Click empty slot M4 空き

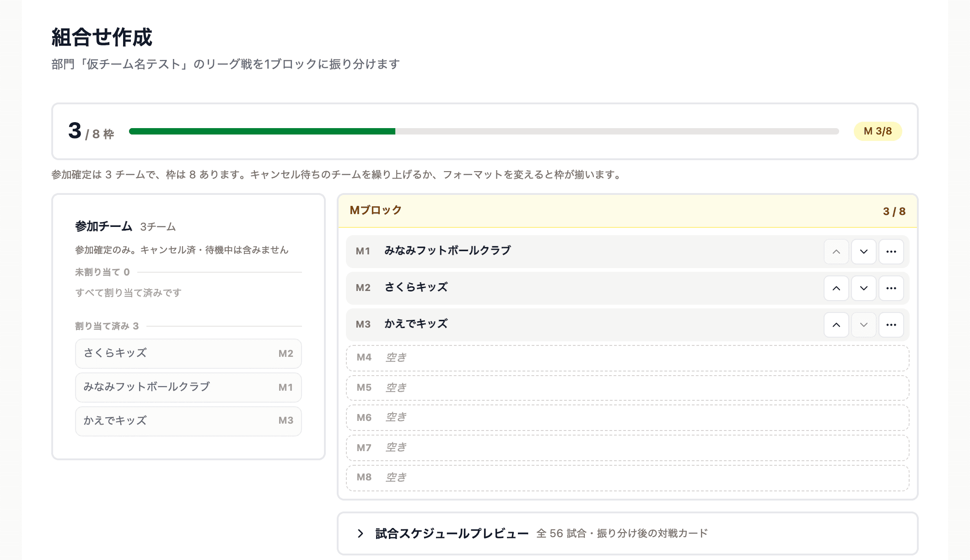point(627,358)
